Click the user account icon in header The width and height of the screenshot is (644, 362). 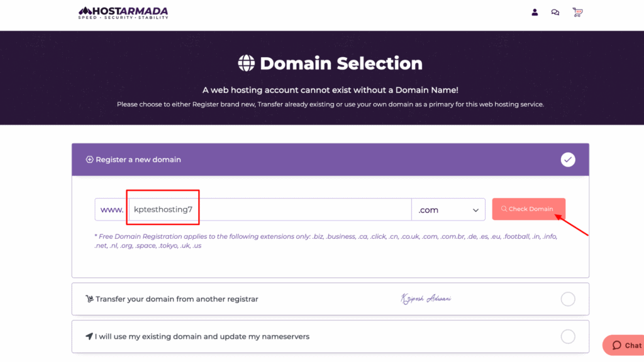coord(535,12)
